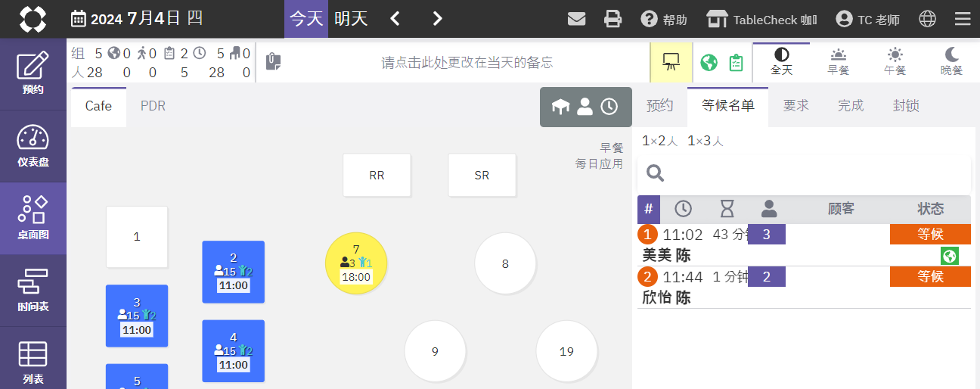Open the date picker for 2024 7月4日

(137, 19)
